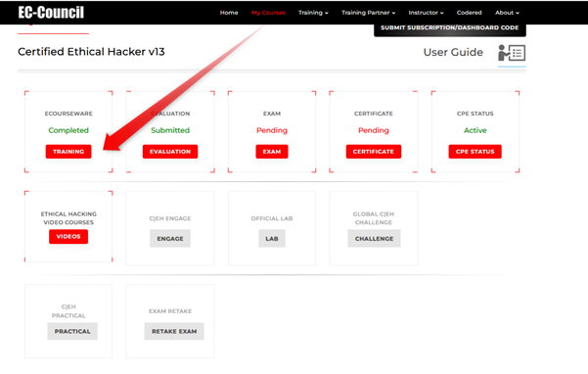Viewport: 588px width, 374px height.
Task: Expand the Training Partner dropdown menu
Action: [368, 13]
